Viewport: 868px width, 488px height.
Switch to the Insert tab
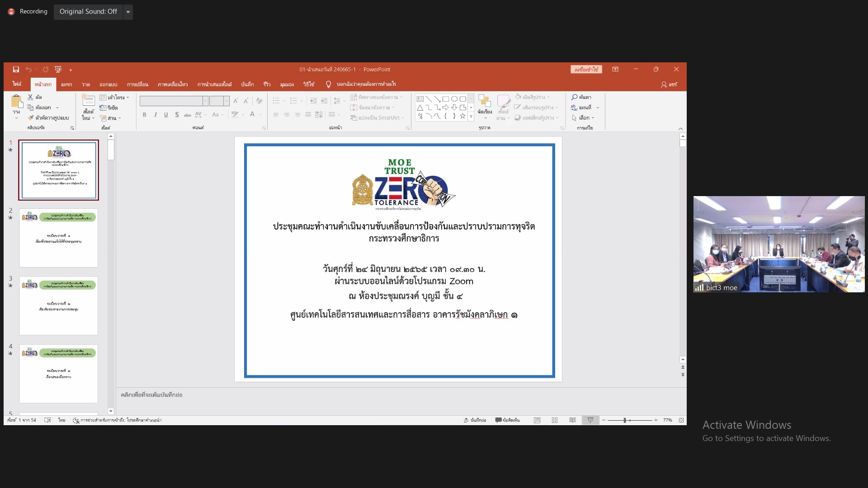pos(66,84)
